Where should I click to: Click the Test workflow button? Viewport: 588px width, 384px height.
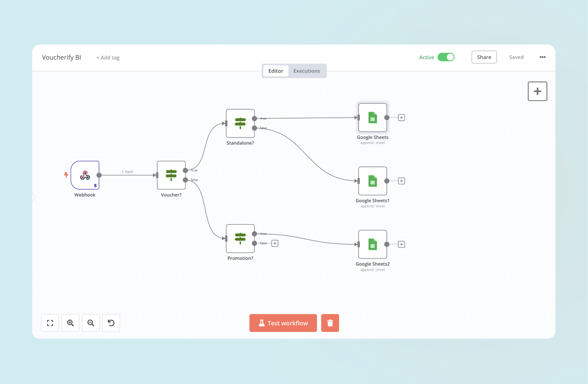click(283, 323)
